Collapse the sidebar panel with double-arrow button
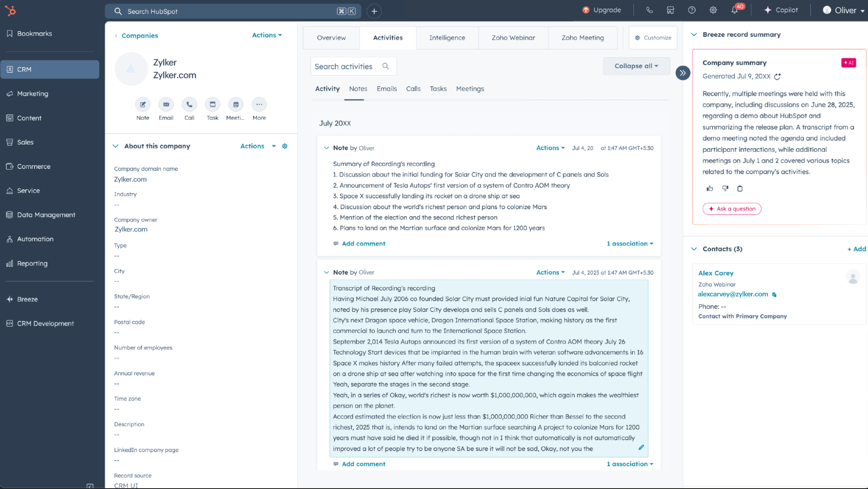The image size is (868, 489). click(683, 73)
